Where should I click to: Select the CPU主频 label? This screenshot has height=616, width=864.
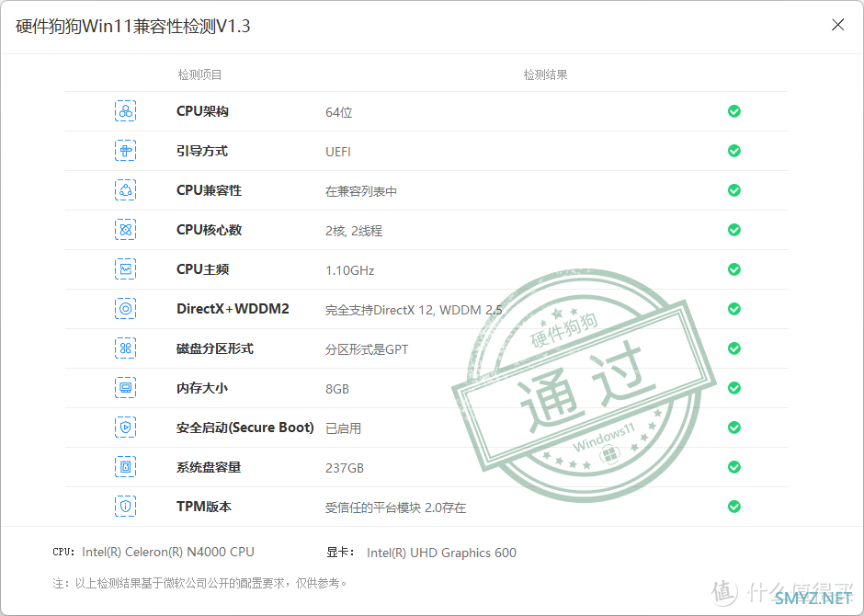pyautogui.click(x=202, y=269)
